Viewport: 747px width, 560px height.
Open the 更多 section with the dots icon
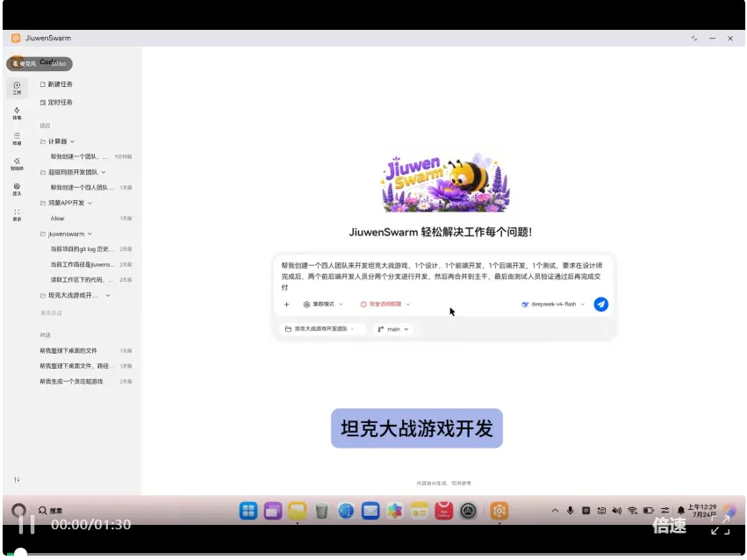tap(17, 215)
